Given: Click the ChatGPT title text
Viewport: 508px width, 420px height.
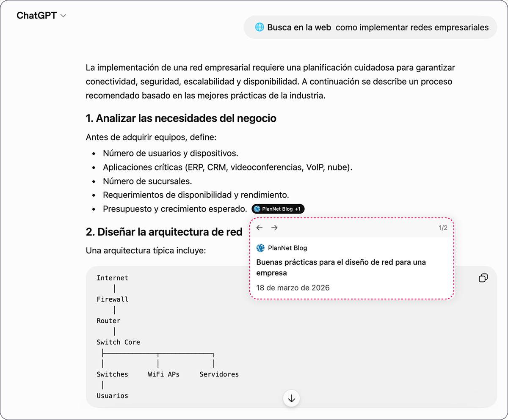Looking at the screenshot, I should [37, 16].
